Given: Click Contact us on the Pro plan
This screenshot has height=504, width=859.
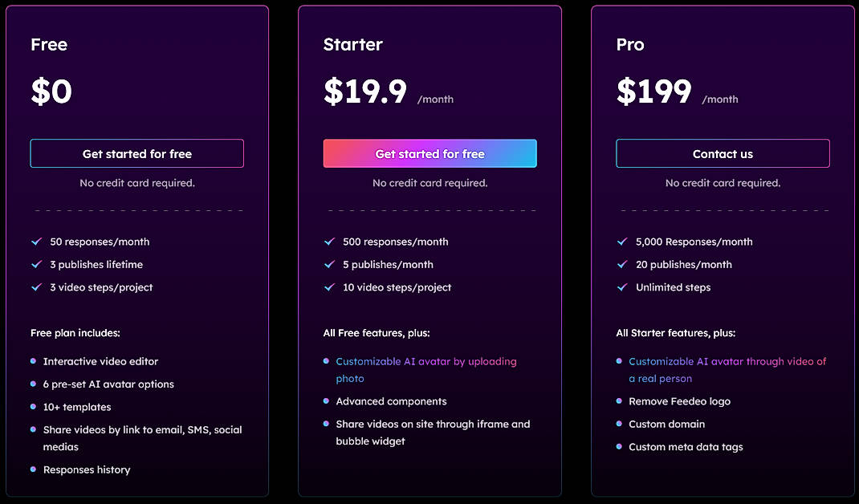Looking at the screenshot, I should [723, 153].
